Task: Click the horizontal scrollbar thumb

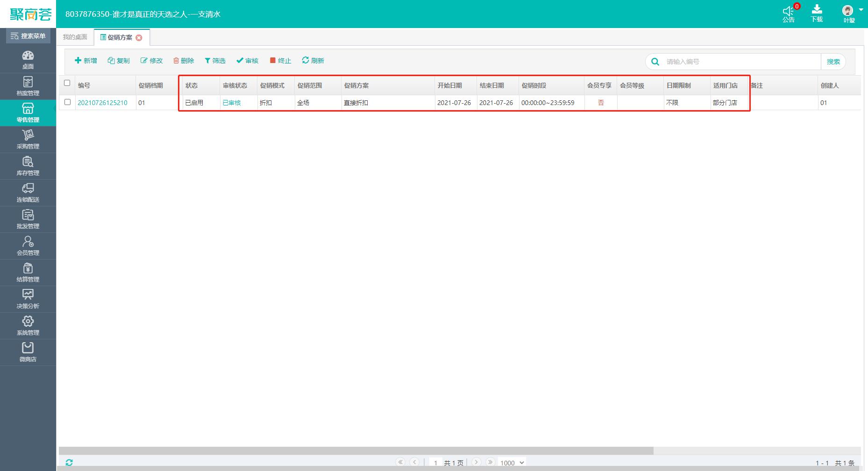Action: point(356,450)
